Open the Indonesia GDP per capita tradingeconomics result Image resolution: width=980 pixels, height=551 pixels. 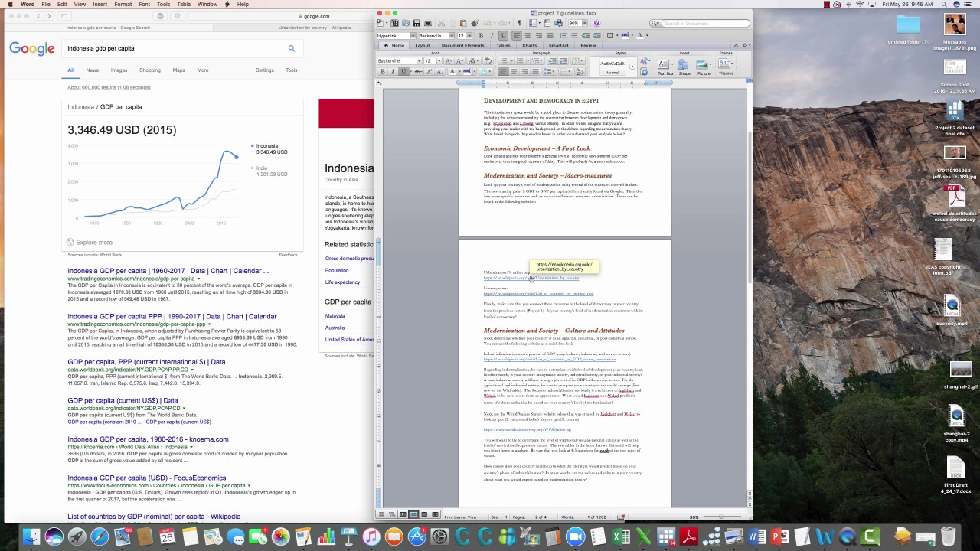tap(168, 271)
